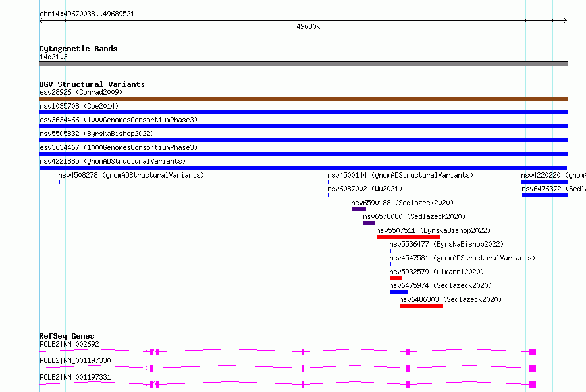Select the 14q21.3 band label

[53, 57]
